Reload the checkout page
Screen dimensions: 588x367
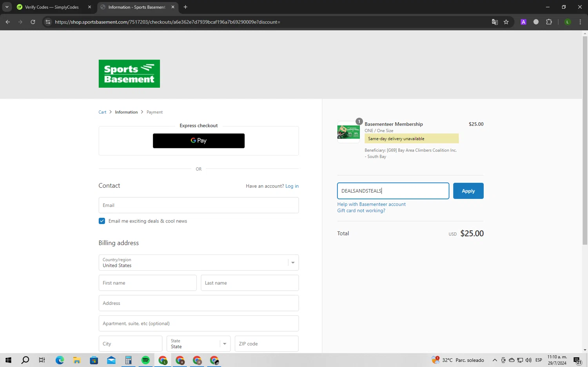[x=33, y=22]
